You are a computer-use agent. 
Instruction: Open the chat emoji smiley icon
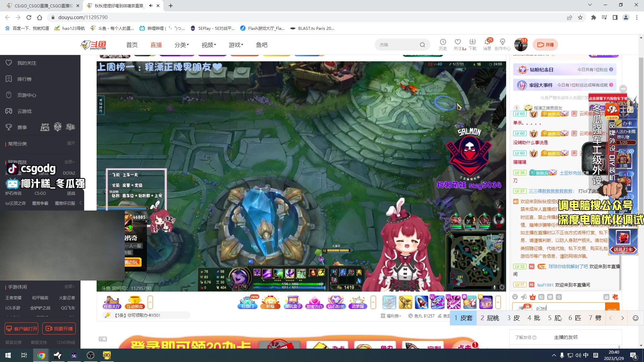click(515, 297)
